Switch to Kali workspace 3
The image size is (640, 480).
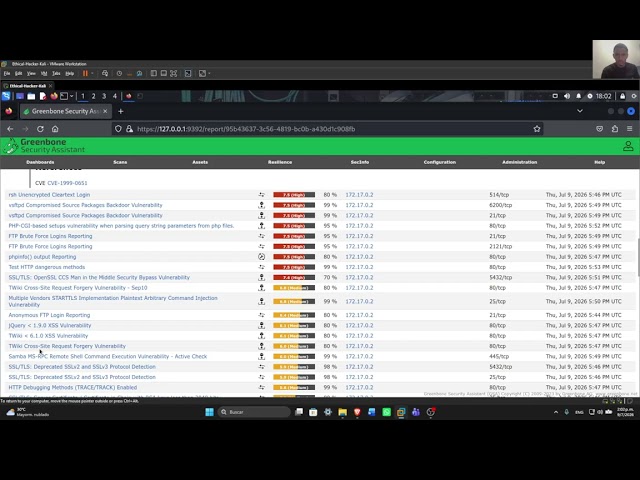[x=104, y=96]
